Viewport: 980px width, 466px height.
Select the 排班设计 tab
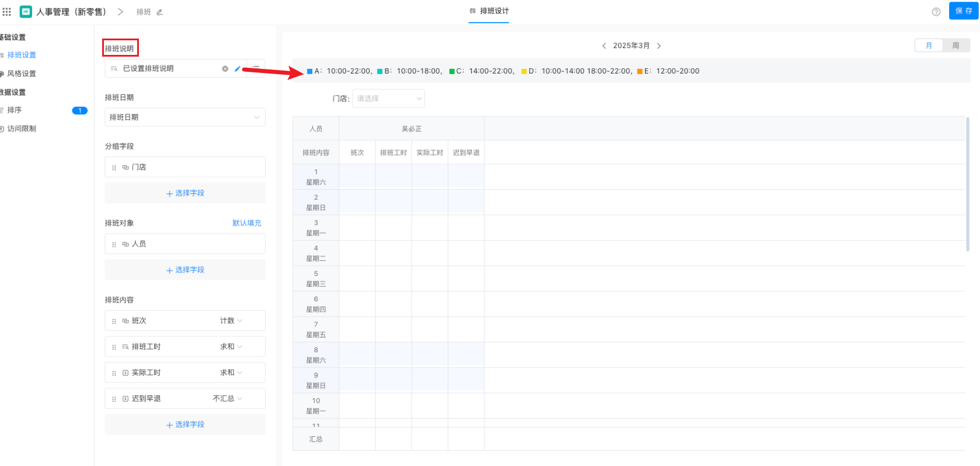[x=489, y=11]
